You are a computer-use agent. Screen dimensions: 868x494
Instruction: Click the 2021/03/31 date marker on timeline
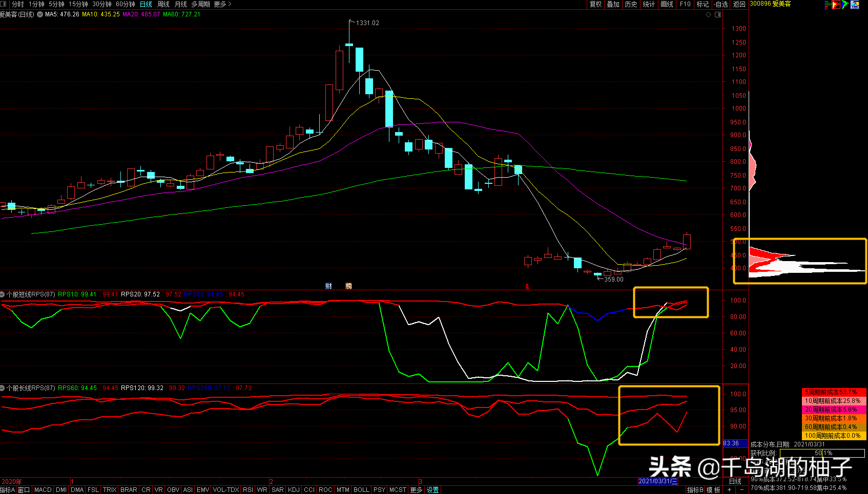(658, 481)
